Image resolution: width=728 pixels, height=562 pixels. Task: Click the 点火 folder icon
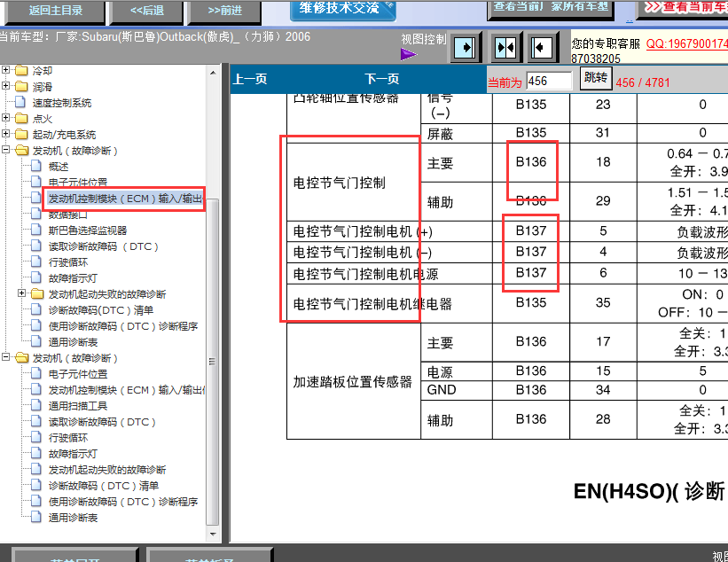(x=21, y=119)
